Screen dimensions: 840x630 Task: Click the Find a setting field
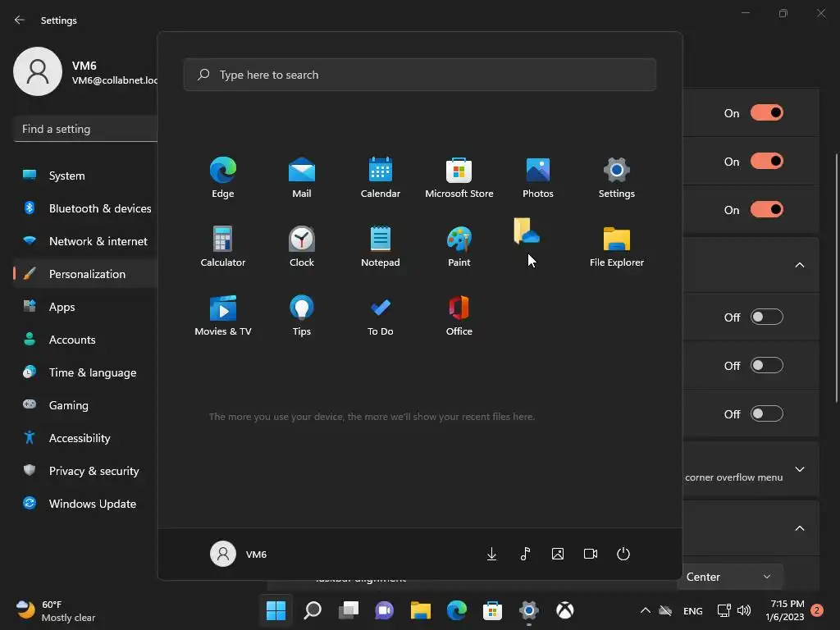click(85, 129)
